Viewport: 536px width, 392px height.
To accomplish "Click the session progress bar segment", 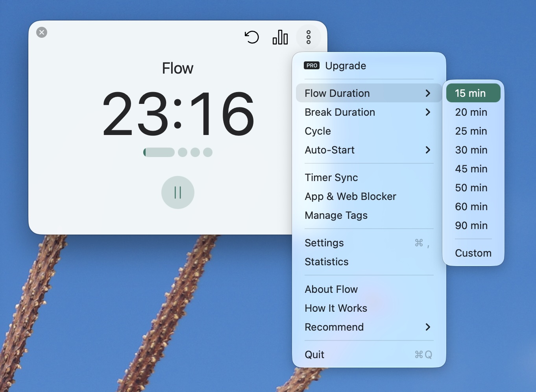I will 159,152.
